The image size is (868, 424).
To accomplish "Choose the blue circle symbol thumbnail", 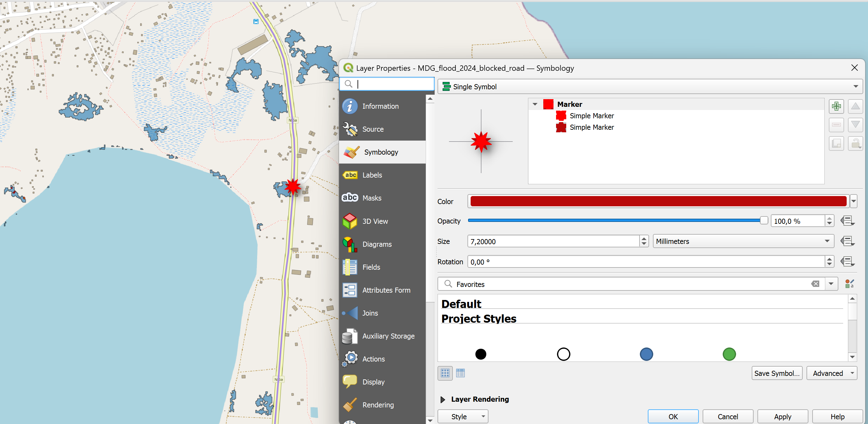I will coord(646,354).
